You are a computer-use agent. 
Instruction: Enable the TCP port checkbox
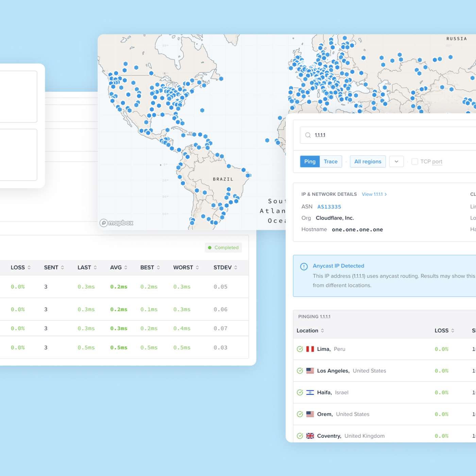click(415, 161)
